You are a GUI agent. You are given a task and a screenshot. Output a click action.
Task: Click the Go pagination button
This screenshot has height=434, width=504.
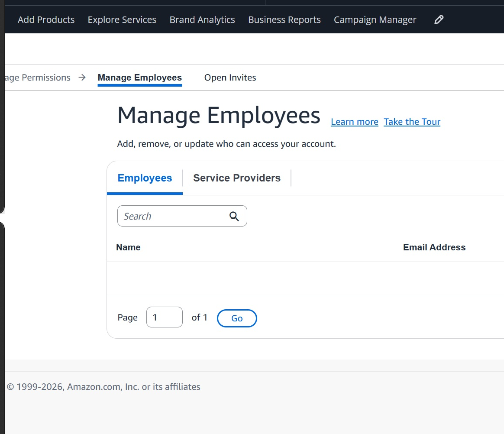coord(237,318)
